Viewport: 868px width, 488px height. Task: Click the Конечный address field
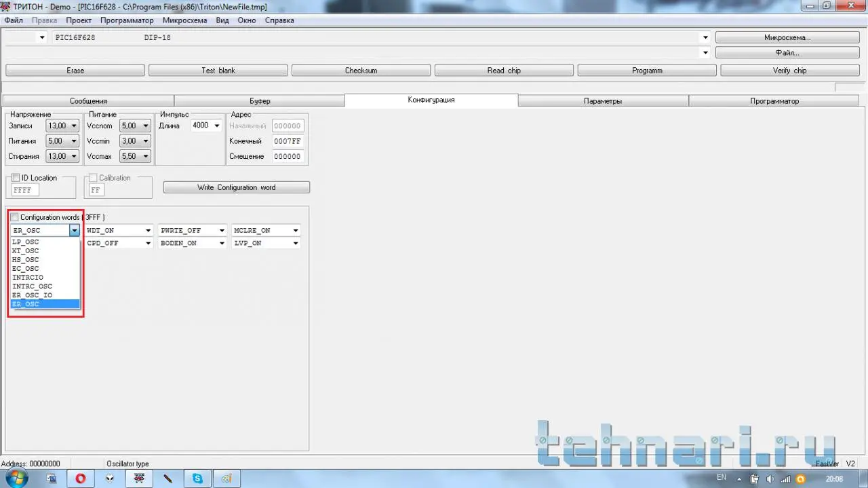point(288,141)
